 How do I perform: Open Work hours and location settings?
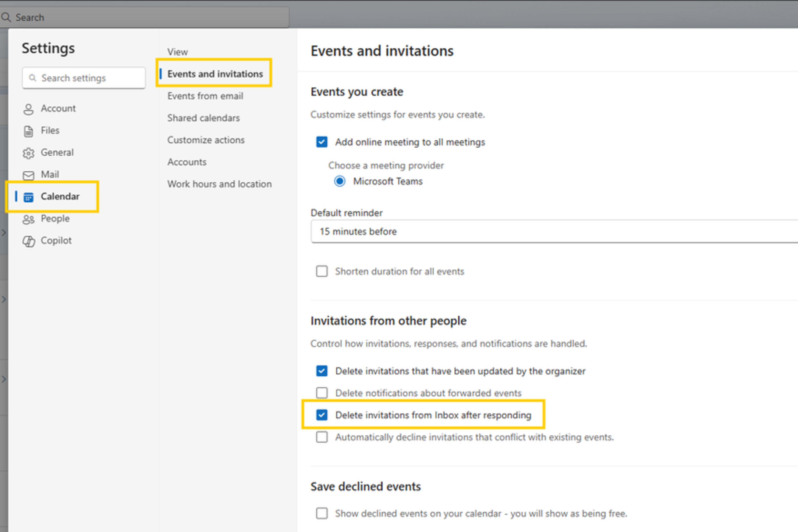coord(219,184)
